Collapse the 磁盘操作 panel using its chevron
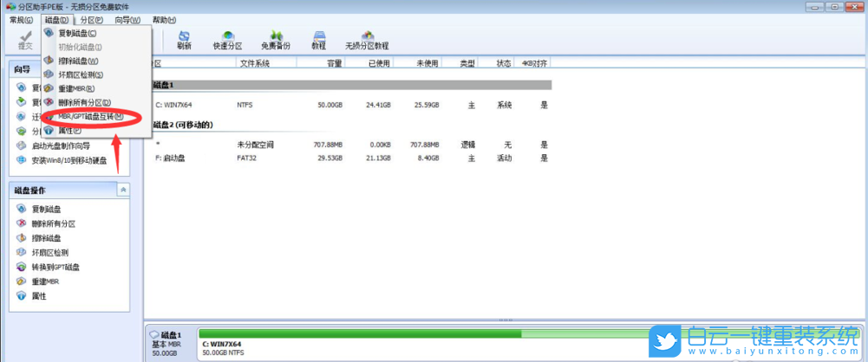Image resolution: width=868 pixels, height=362 pixels. click(123, 189)
